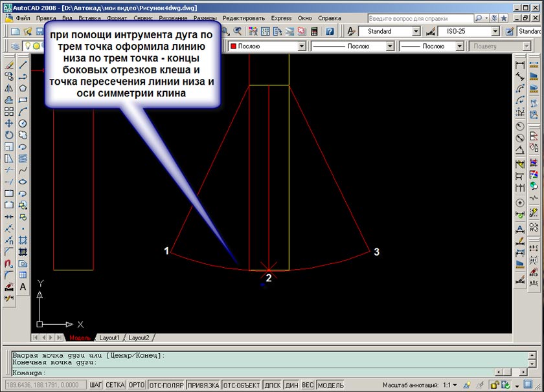Open the Послою color dropdown
Screen dimensions: 544x392
(301, 46)
